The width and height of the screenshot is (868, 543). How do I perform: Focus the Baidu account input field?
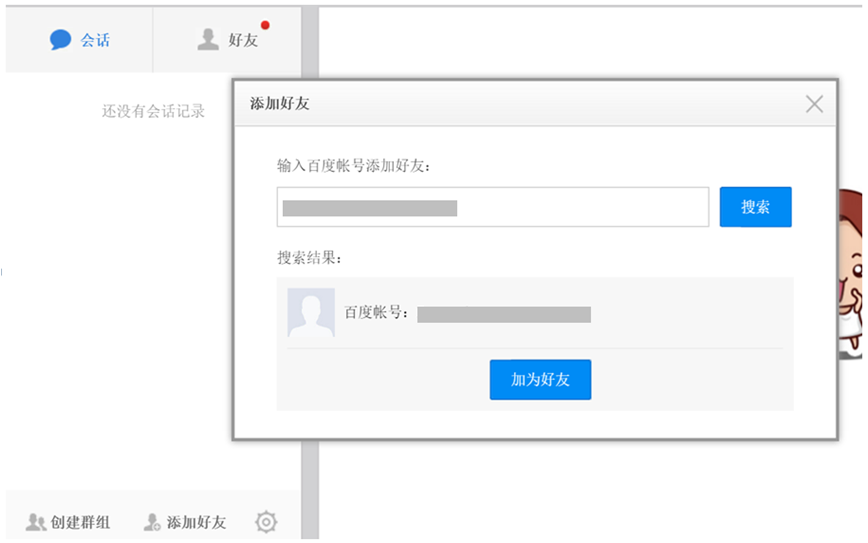[493, 207]
